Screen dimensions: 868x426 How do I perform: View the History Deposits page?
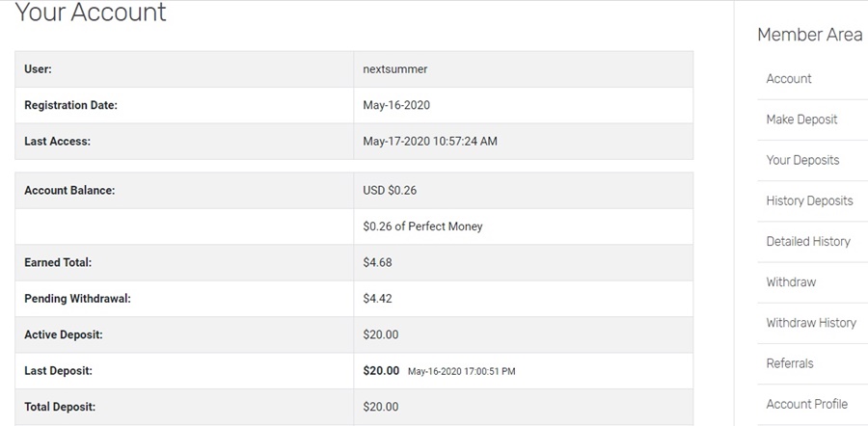point(809,200)
